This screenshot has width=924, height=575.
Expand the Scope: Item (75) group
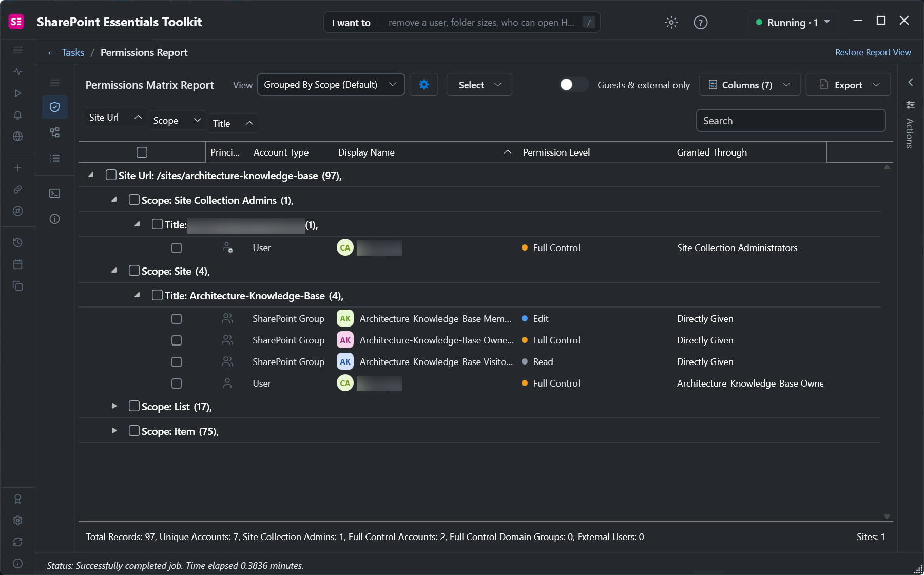(114, 430)
